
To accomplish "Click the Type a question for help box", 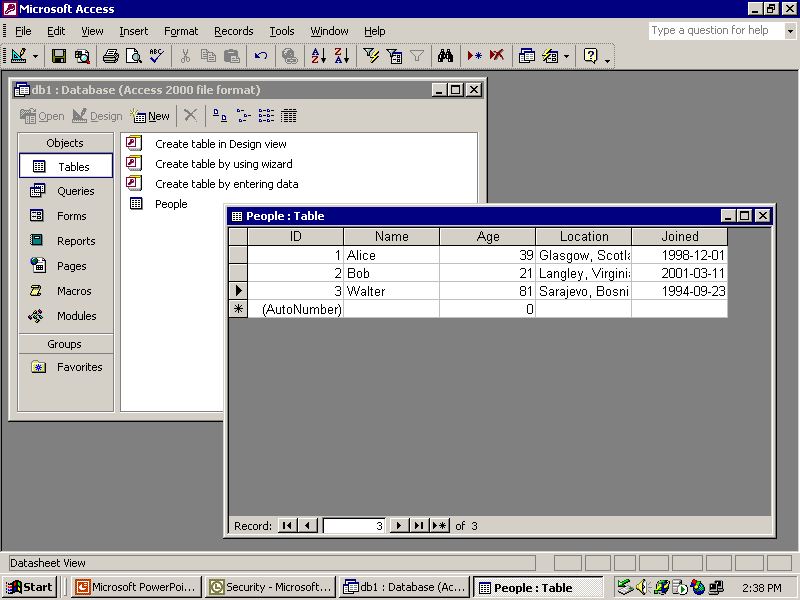I will 716,31.
